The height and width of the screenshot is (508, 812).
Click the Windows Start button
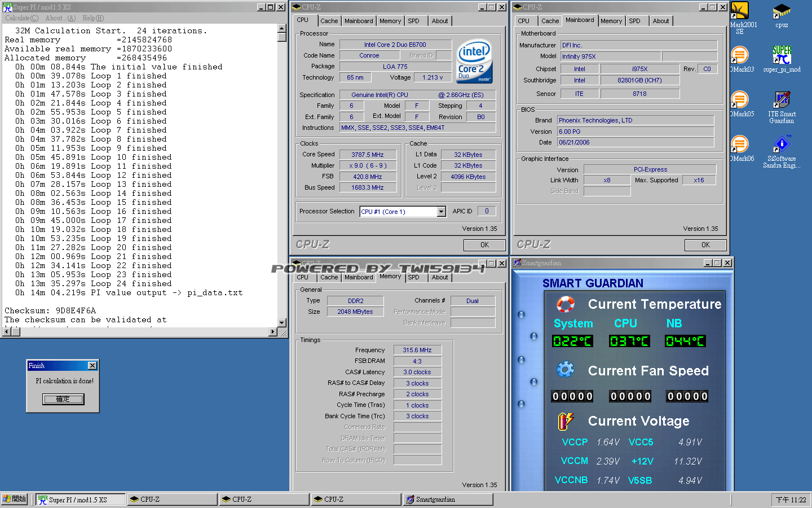click(x=15, y=500)
